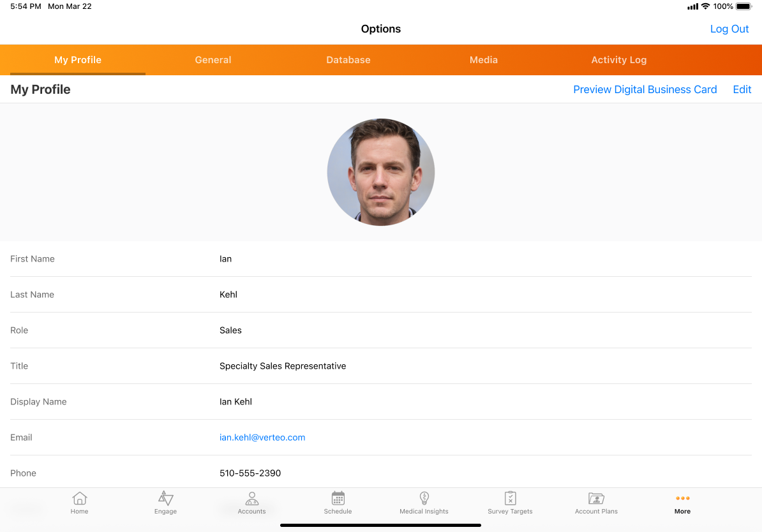Open the Media tab
This screenshot has height=532, width=762.
tap(484, 60)
